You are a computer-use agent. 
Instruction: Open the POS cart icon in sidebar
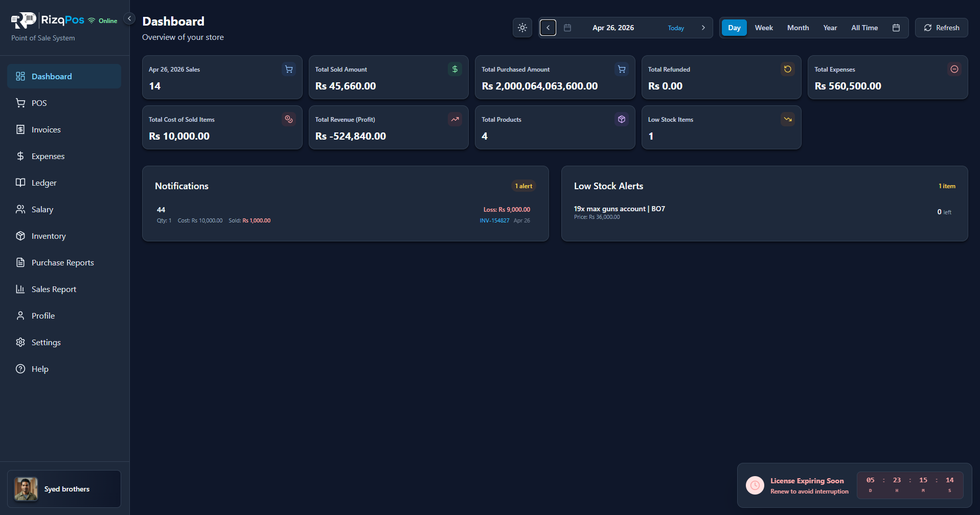[20, 103]
